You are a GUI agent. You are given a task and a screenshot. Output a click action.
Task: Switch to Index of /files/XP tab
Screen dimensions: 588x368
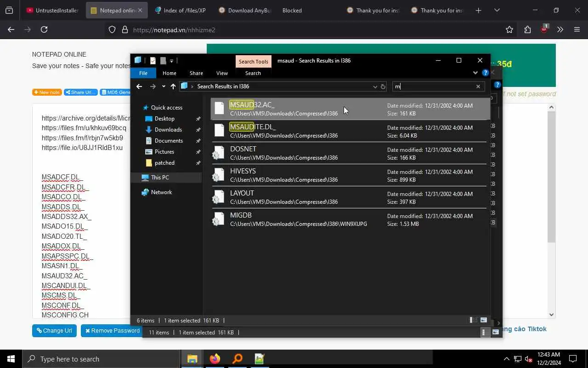point(180,10)
